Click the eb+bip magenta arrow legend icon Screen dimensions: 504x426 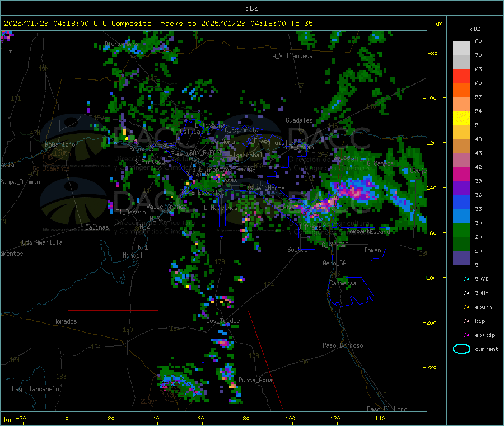tap(461, 335)
